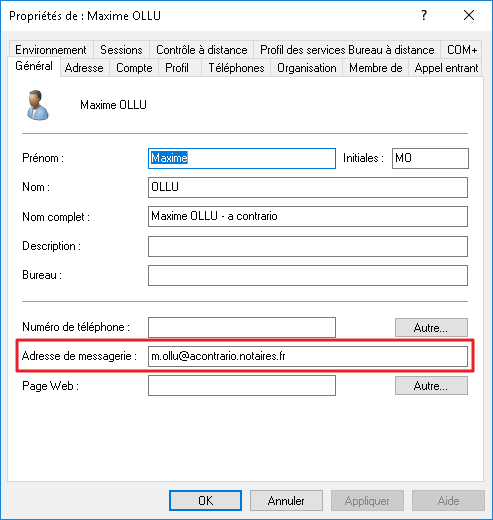Confirm with the OK button
Screen dimensions: 493x520
click(205, 500)
